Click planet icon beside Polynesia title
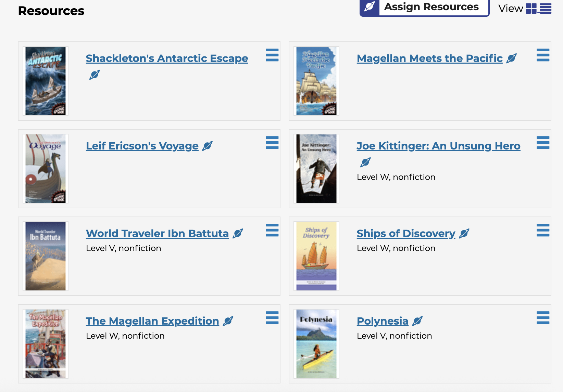Image resolution: width=563 pixels, height=392 pixels. (417, 321)
